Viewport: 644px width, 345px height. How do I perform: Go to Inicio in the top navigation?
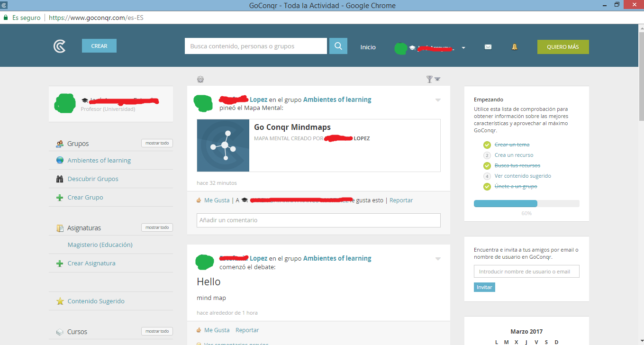point(368,47)
